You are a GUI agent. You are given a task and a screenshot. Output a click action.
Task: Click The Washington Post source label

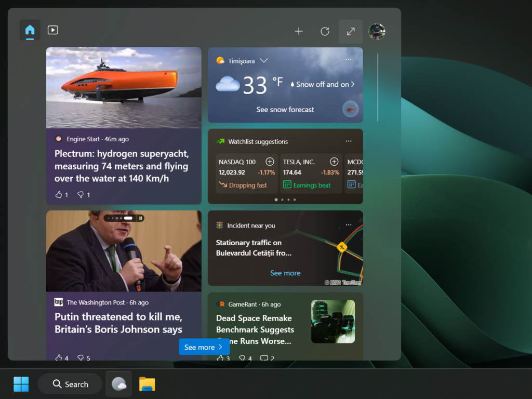tap(96, 303)
